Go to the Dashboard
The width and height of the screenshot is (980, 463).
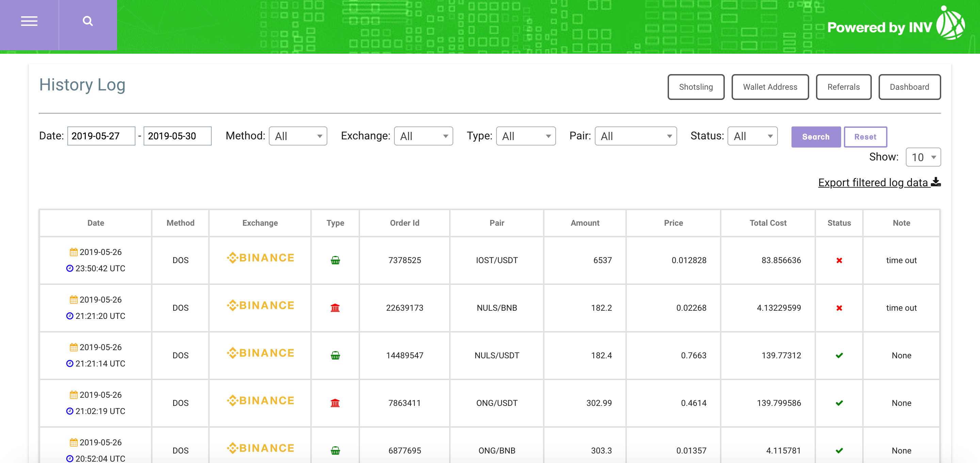tap(909, 87)
